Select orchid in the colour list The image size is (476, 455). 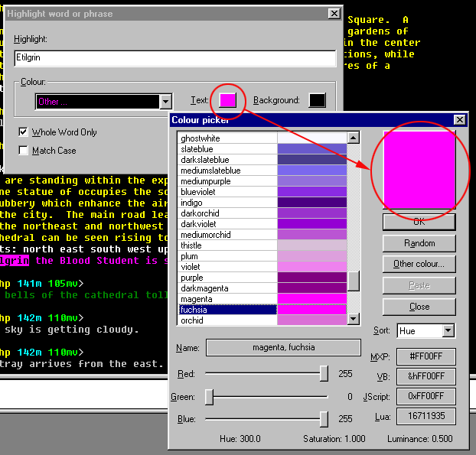click(227, 320)
